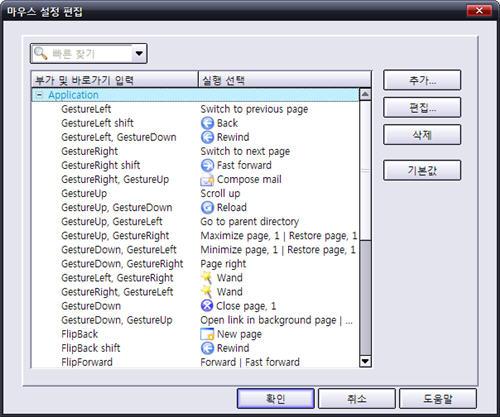Click the 빠른 찾기 search field
This screenshot has width=500, height=417.
pos(90,53)
